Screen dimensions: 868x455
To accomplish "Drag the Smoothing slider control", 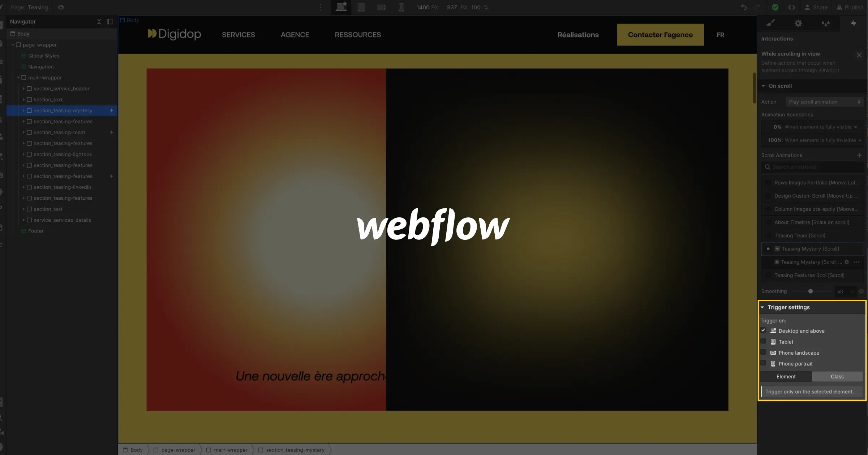I will click(810, 291).
